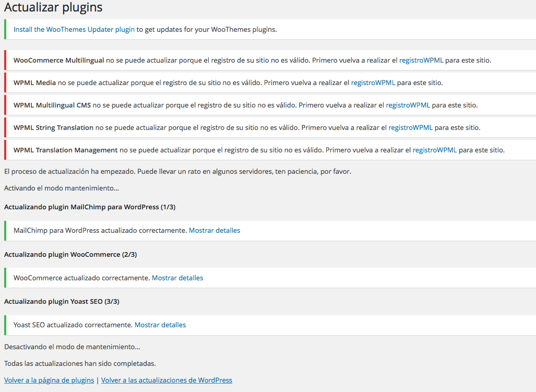536x392 pixels.
Task: Go to Volver a la página de plugins
Action: (49, 380)
